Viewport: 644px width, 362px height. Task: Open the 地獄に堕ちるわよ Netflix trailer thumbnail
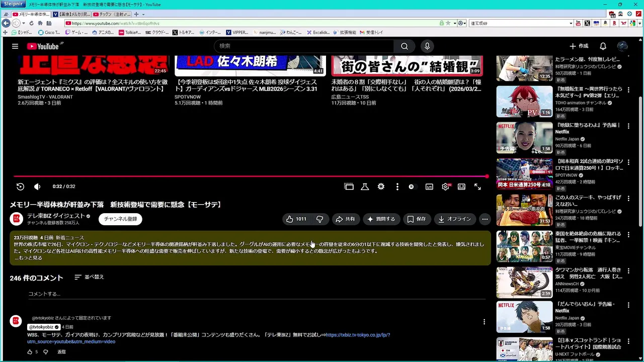tap(524, 138)
